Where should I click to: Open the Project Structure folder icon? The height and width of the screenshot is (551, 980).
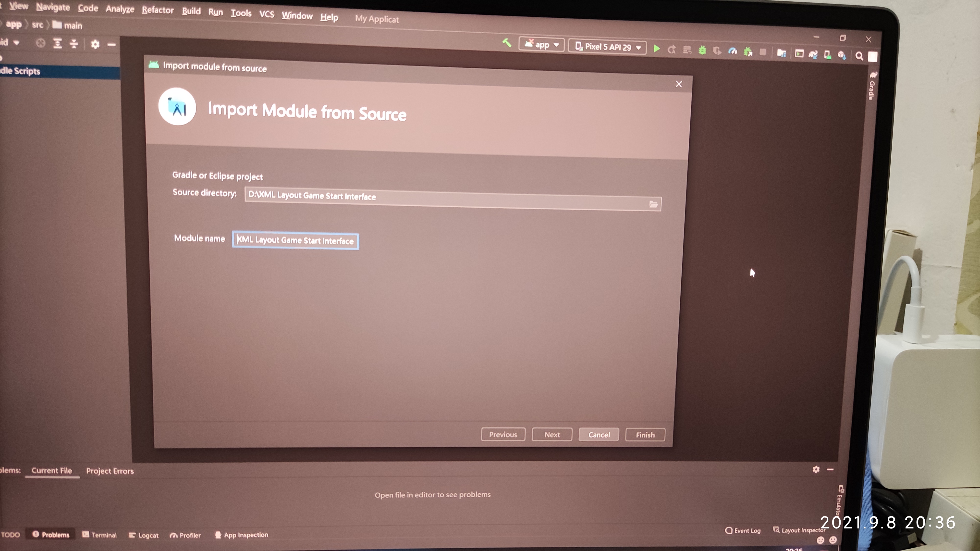point(781,53)
